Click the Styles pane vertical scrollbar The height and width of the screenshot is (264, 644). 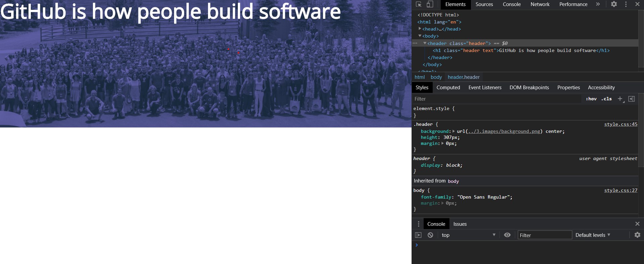click(641, 131)
